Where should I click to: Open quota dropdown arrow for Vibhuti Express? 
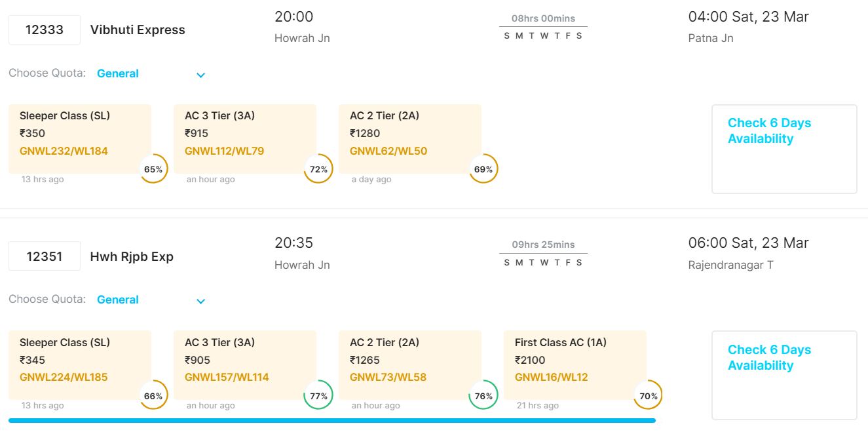point(201,75)
